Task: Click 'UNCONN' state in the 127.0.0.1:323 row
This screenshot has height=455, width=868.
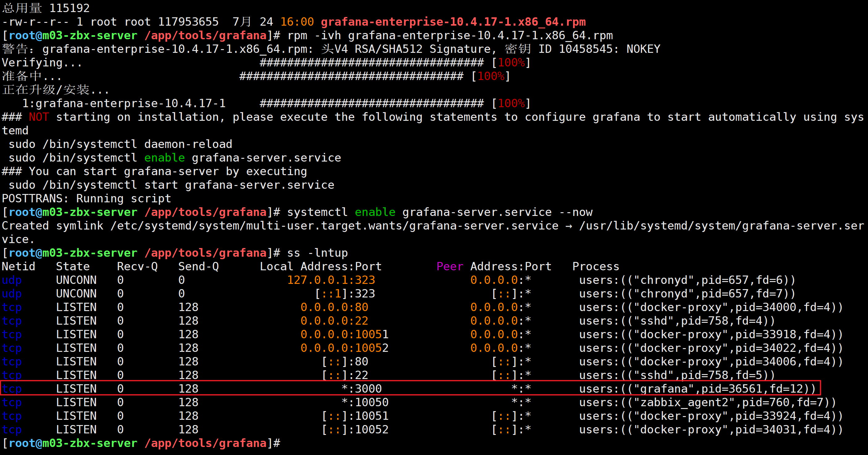Action: 76,280
